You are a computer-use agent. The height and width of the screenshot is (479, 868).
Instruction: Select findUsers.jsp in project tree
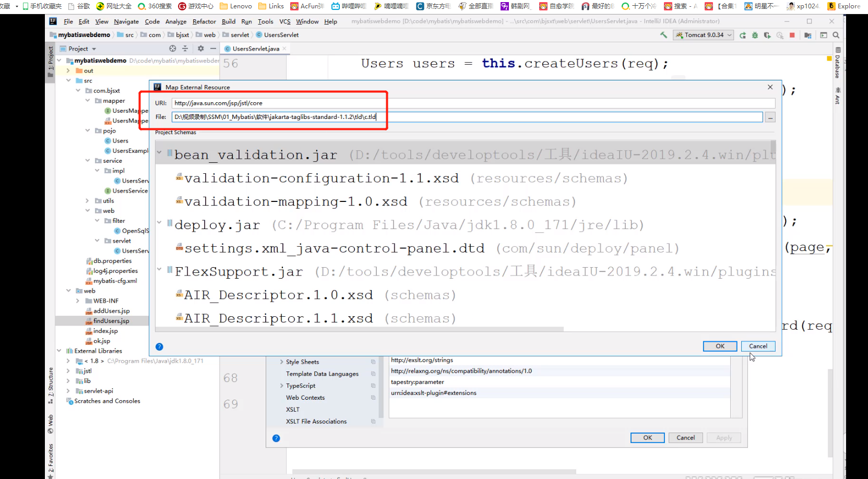[111, 321]
